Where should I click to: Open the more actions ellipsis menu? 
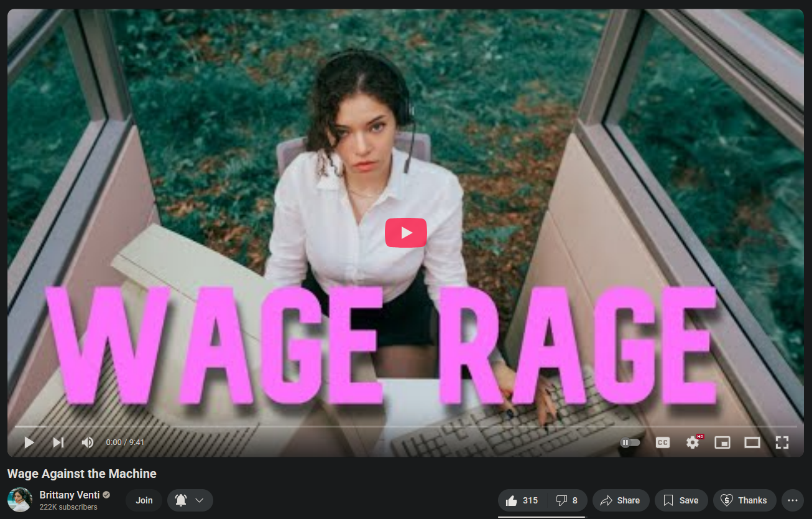[x=792, y=500]
